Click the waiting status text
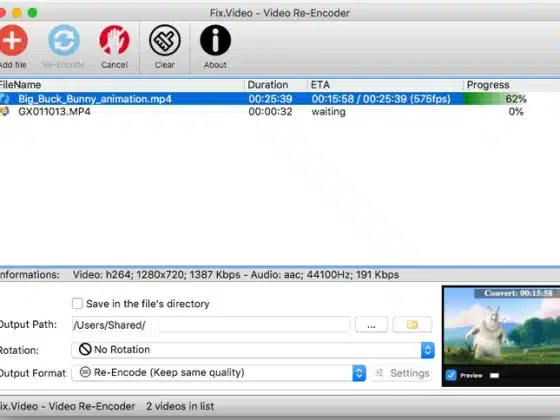This screenshot has width=560, height=420. pyautogui.click(x=329, y=112)
